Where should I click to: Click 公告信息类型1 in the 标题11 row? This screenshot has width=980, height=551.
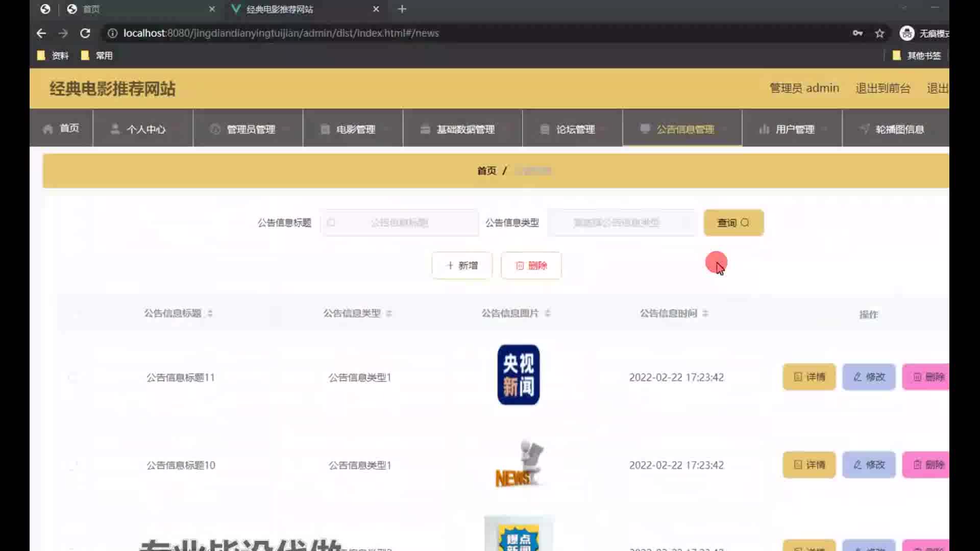click(x=359, y=378)
